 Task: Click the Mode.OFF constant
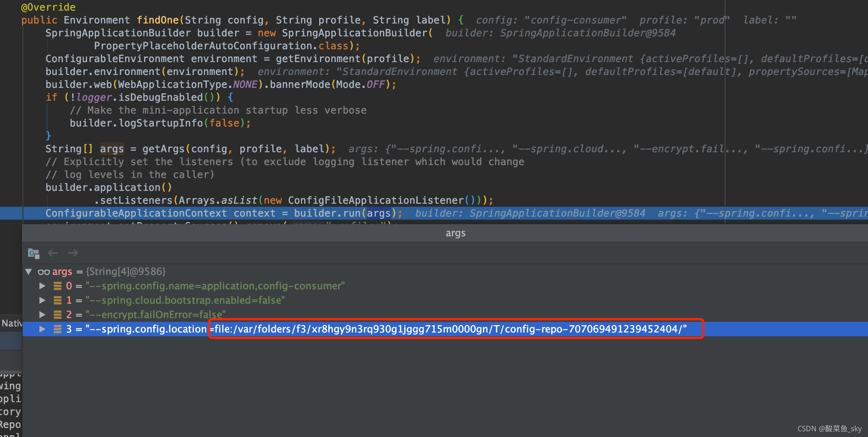point(360,84)
